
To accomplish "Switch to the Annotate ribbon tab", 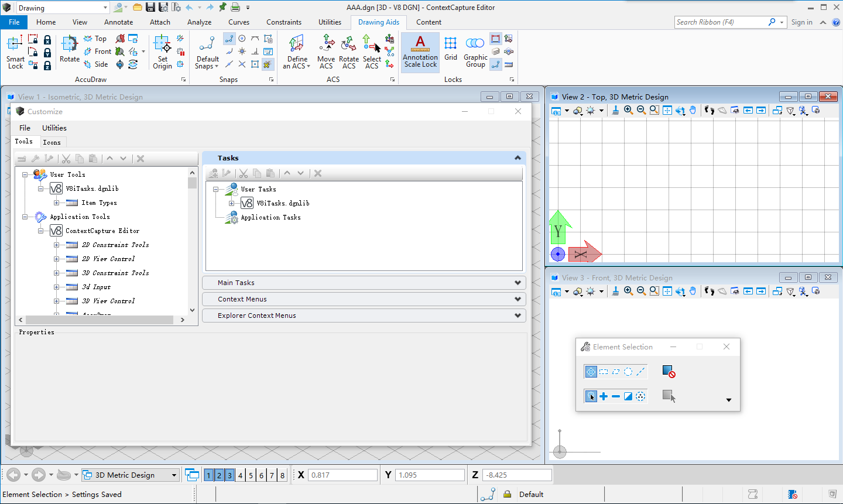I will click(119, 22).
